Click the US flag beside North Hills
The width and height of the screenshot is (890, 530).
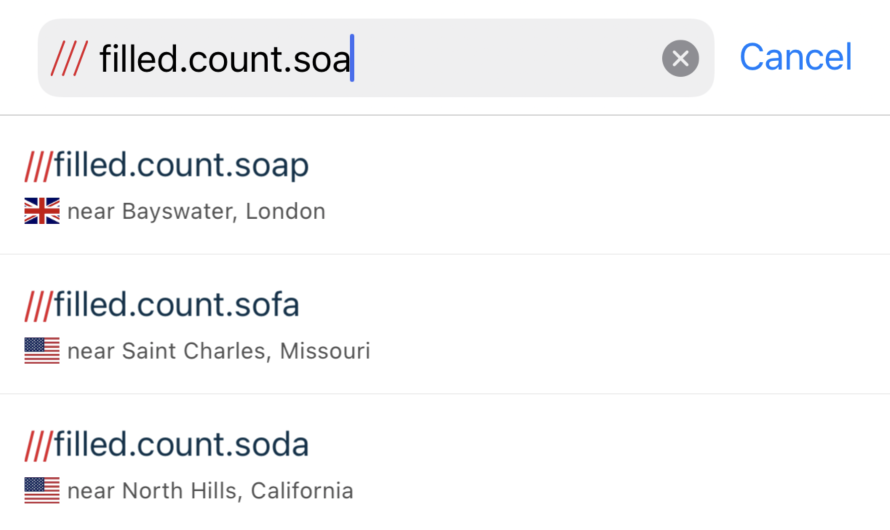[x=42, y=490]
